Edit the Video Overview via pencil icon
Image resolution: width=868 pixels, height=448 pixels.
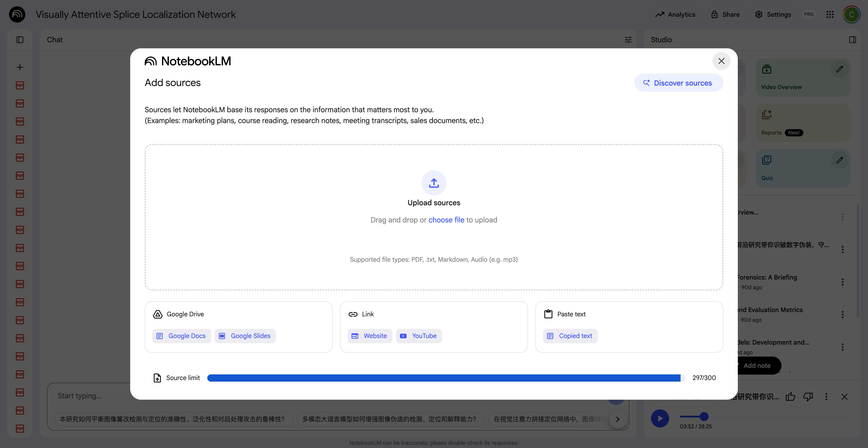(840, 69)
